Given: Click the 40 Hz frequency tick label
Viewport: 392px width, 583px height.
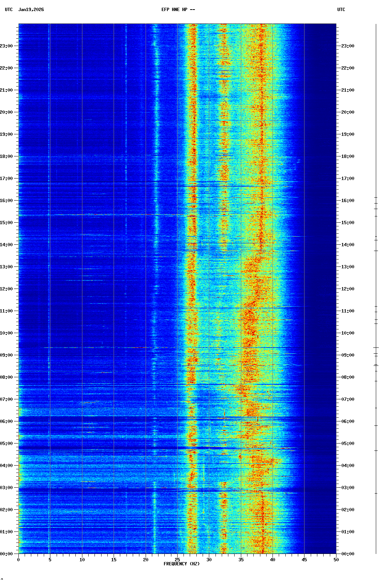Looking at the screenshot, I should (x=272, y=560).
